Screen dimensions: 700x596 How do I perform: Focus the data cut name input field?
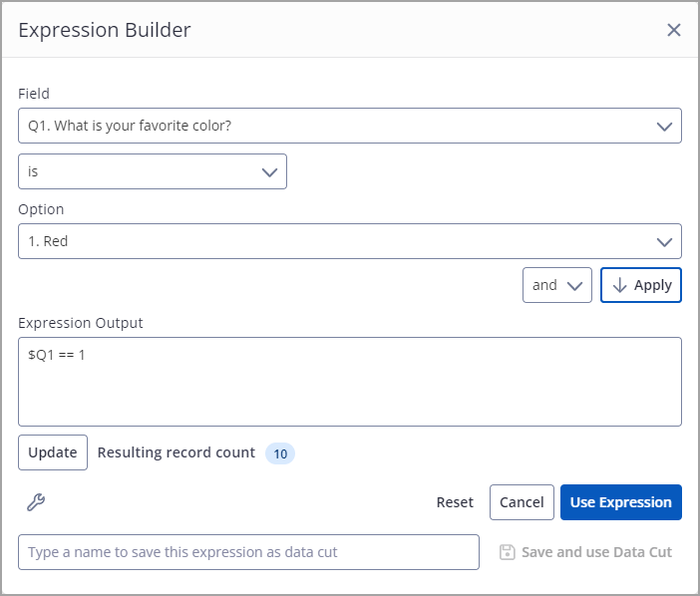(248, 552)
